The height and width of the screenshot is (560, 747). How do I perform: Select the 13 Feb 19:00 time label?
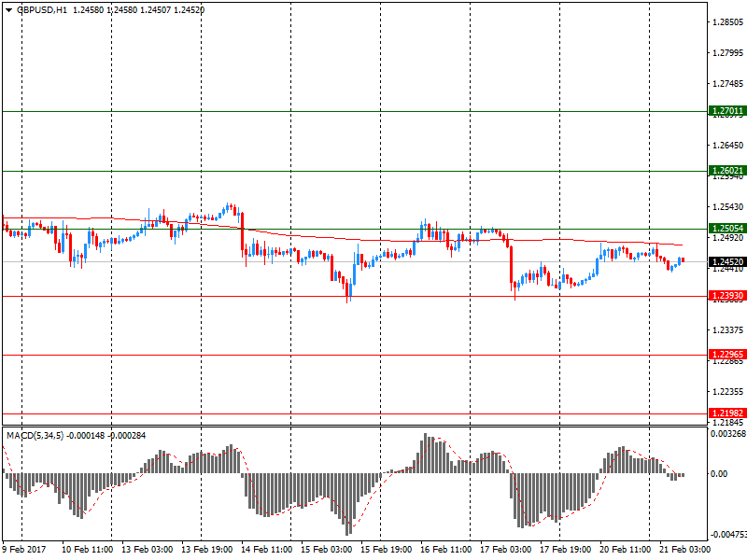pyautogui.click(x=206, y=550)
